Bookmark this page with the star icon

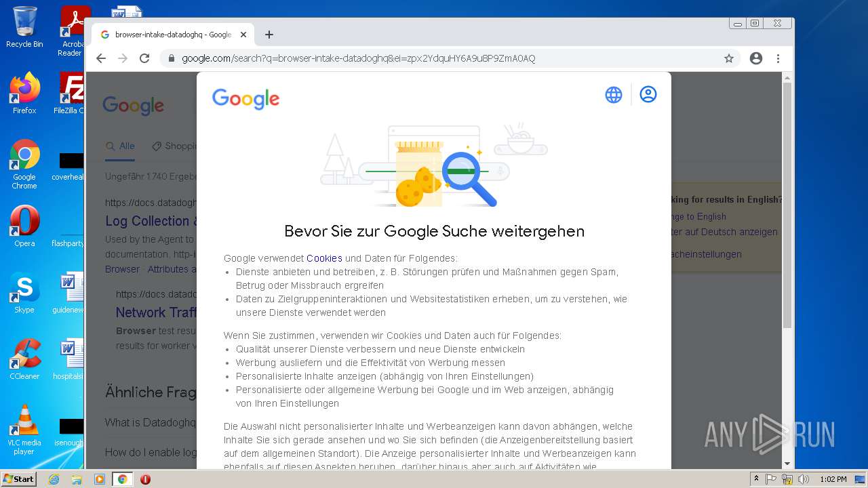(x=729, y=58)
